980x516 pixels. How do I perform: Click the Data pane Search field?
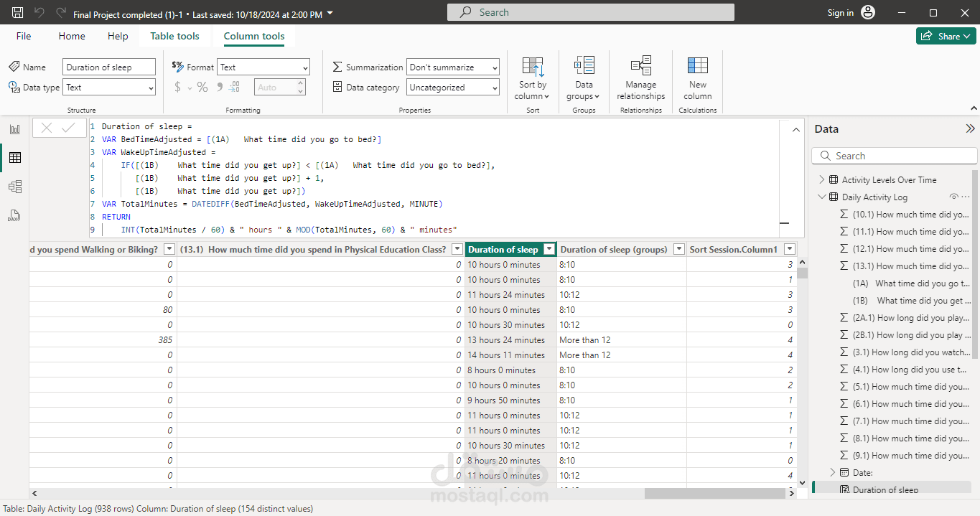point(895,156)
